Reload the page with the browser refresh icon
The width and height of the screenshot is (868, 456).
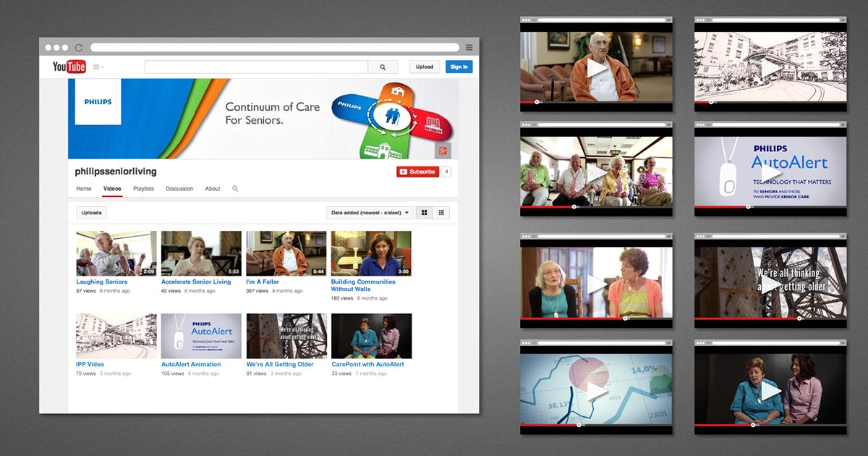[x=79, y=47]
